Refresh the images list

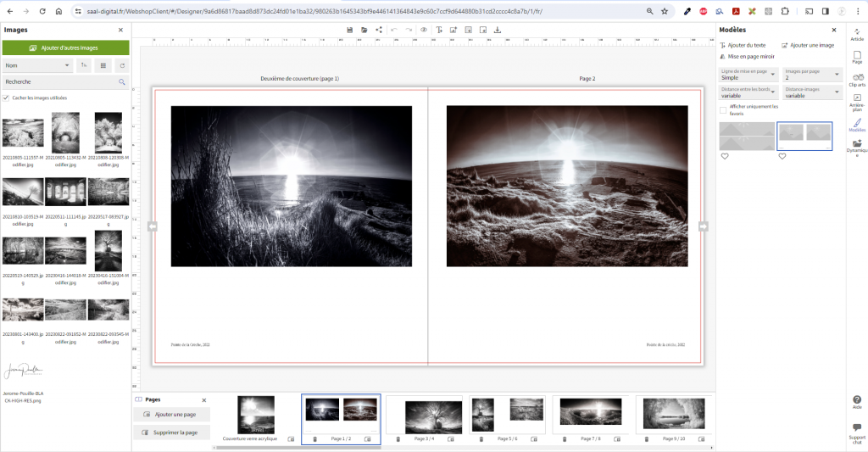click(x=122, y=65)
